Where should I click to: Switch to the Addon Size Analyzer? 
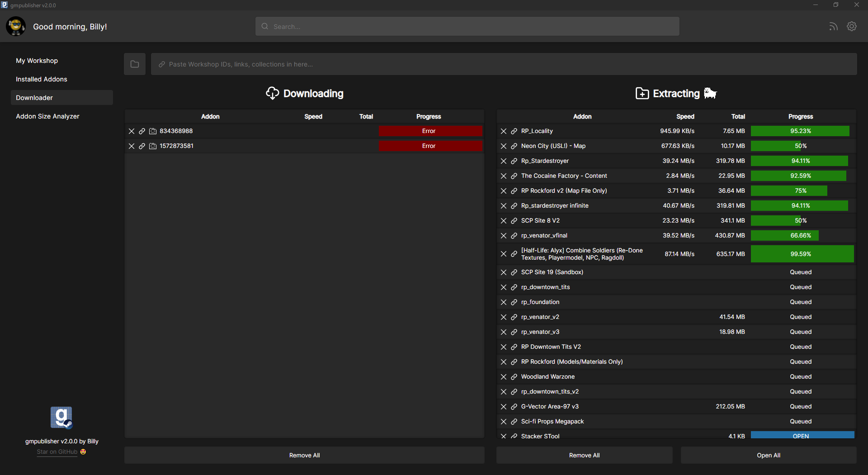point(47,116)
